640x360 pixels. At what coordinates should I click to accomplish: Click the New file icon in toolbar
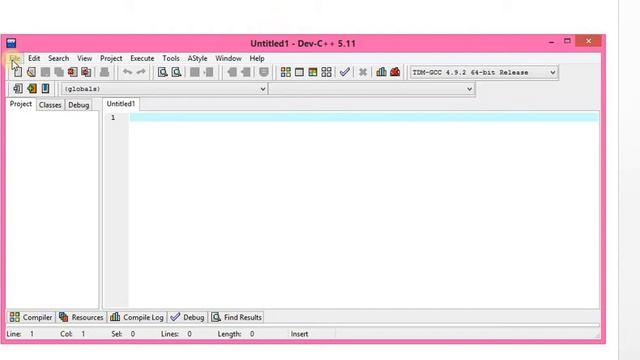(18, 72)
